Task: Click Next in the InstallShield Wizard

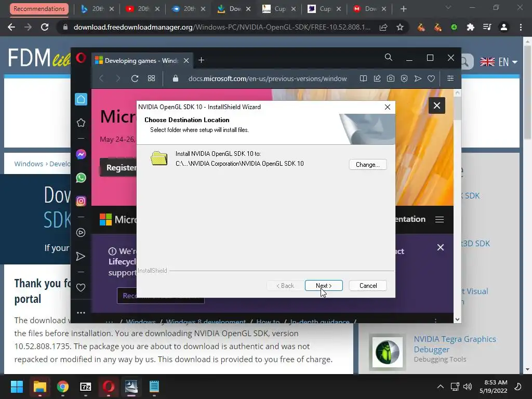Action: pyautogui.click(x=324, y=286)
